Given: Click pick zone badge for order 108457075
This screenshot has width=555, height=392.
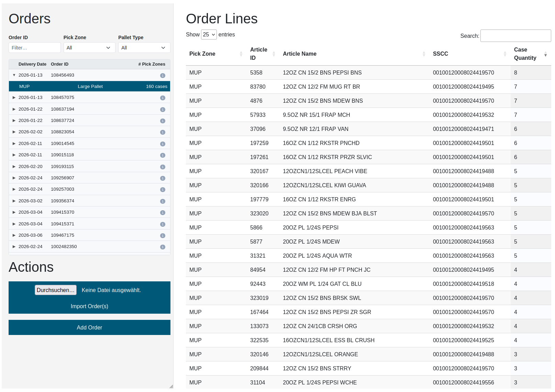Looking at the screenshot, I should 163,98.
